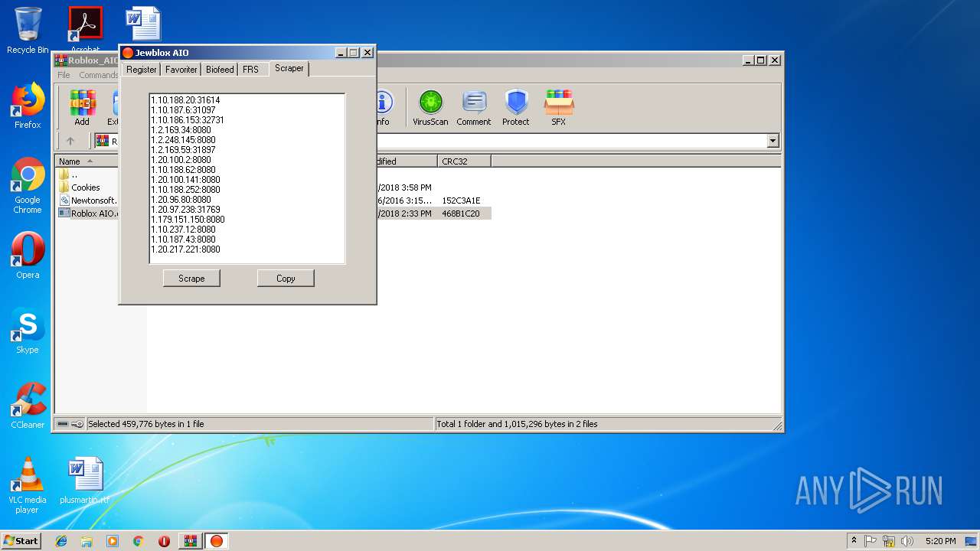Image resolution: width=980 pixels, height=551 pixels.
Task: Click Internet Explorer in taskbar
Action: click(61, 541)
